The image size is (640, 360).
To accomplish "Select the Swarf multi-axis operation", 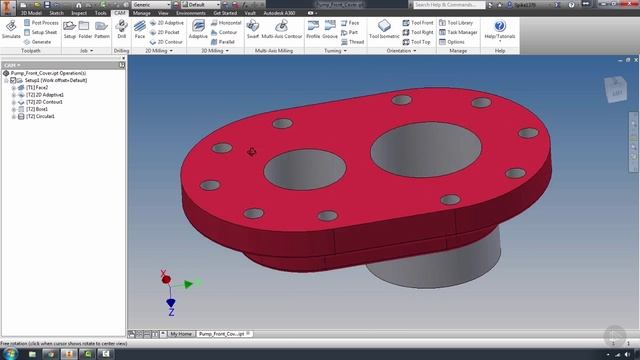I will (x=253, y=29).
